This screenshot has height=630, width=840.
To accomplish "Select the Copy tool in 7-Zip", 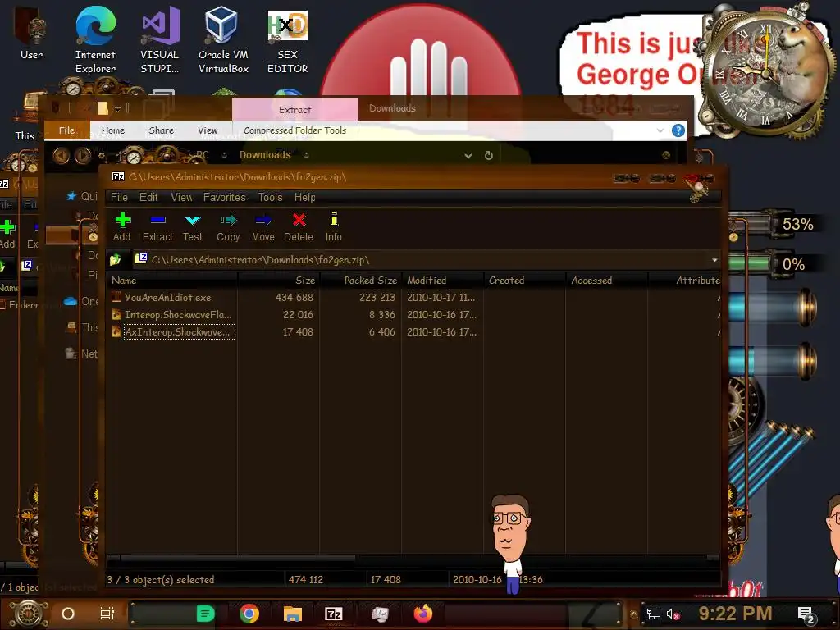I will [228, 227].
